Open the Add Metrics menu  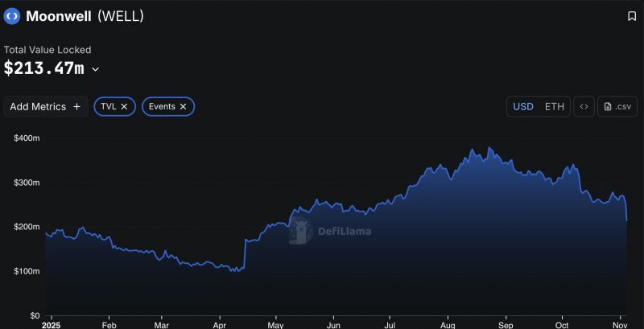[x=45, y=107]
